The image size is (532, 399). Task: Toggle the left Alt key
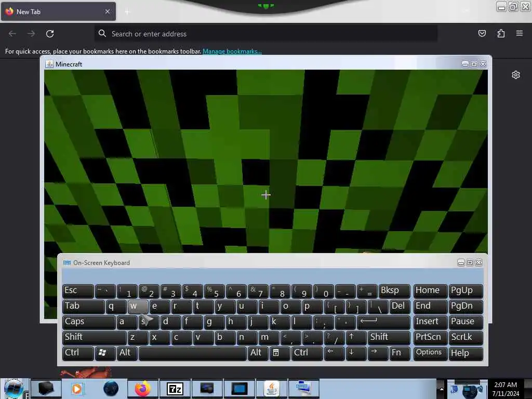(127, 353)
